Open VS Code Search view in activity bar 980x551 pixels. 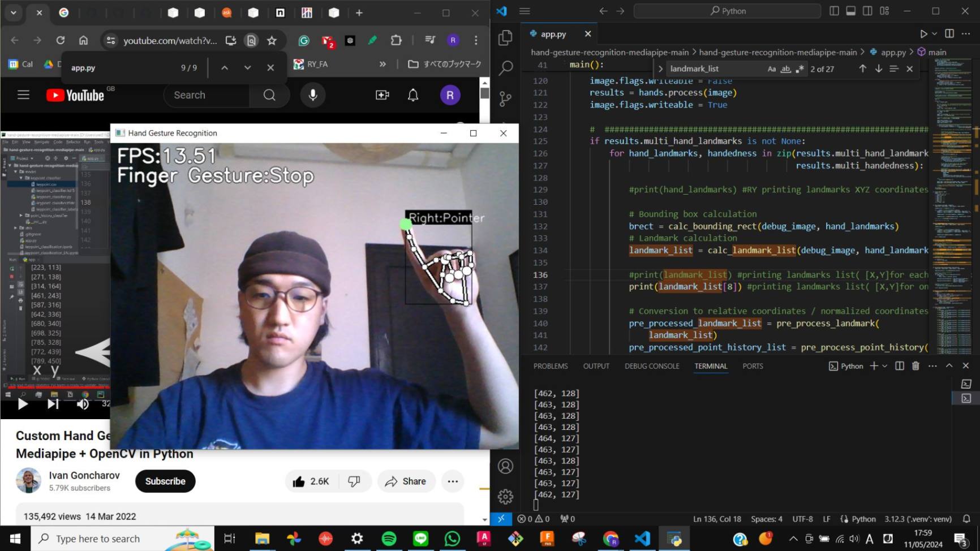(505, 68)
